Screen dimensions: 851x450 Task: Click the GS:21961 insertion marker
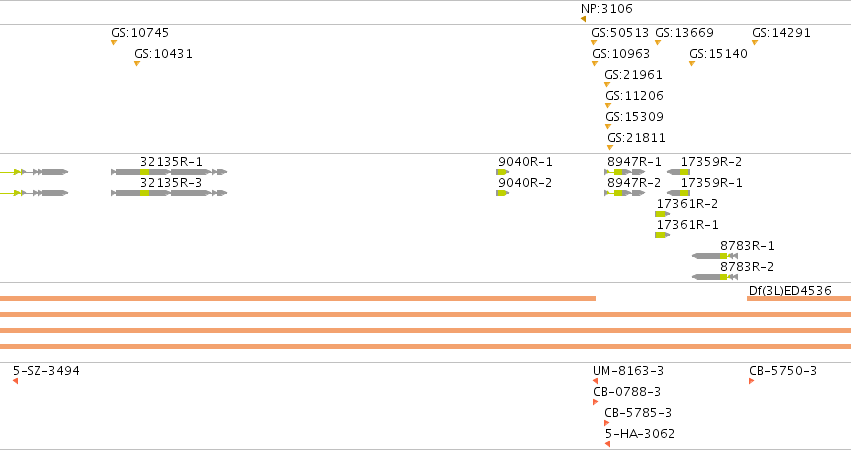[607, 85]
